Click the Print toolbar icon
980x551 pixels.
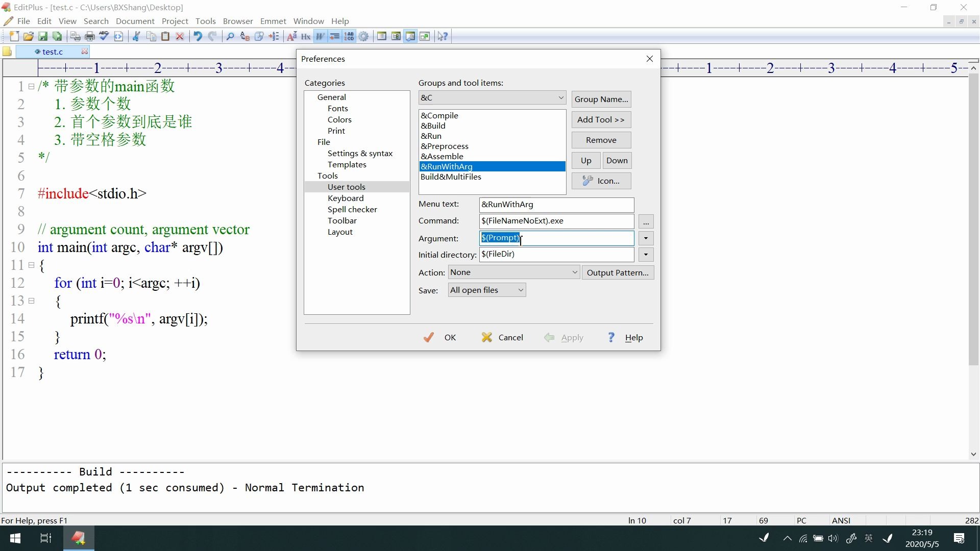click(90, 36)
